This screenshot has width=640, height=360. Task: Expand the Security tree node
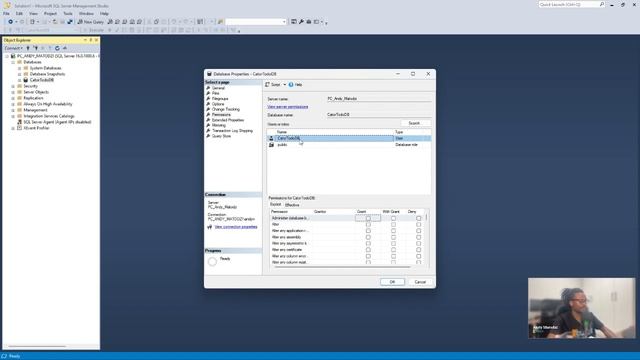tap(13, 86)
